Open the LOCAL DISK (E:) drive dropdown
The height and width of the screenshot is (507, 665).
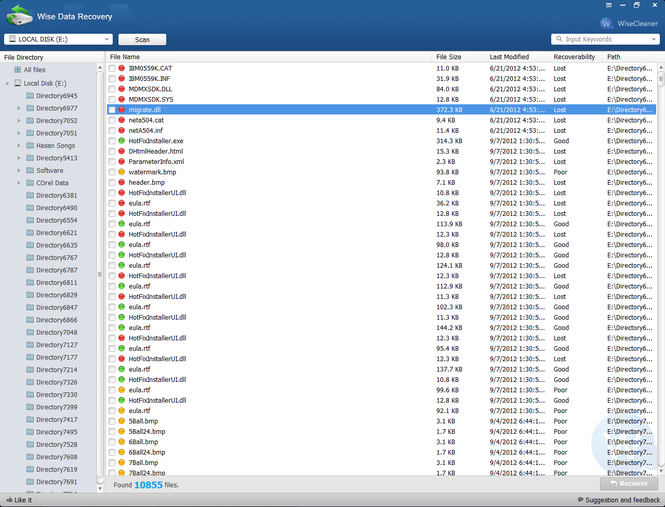59,39
